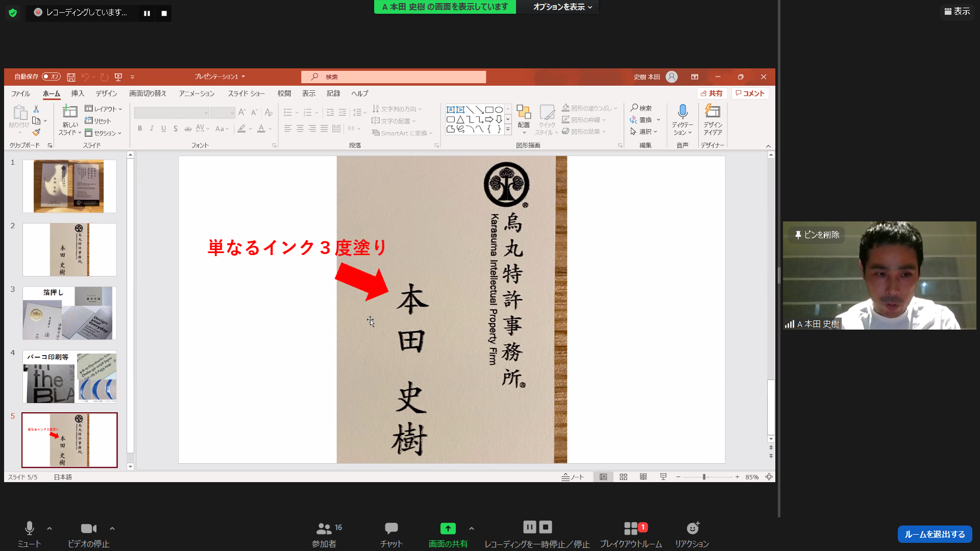This screenshot has height=551, width=980.
Task: Open the 文字列の方向 dropdown
Action: (x=397, y=109)
